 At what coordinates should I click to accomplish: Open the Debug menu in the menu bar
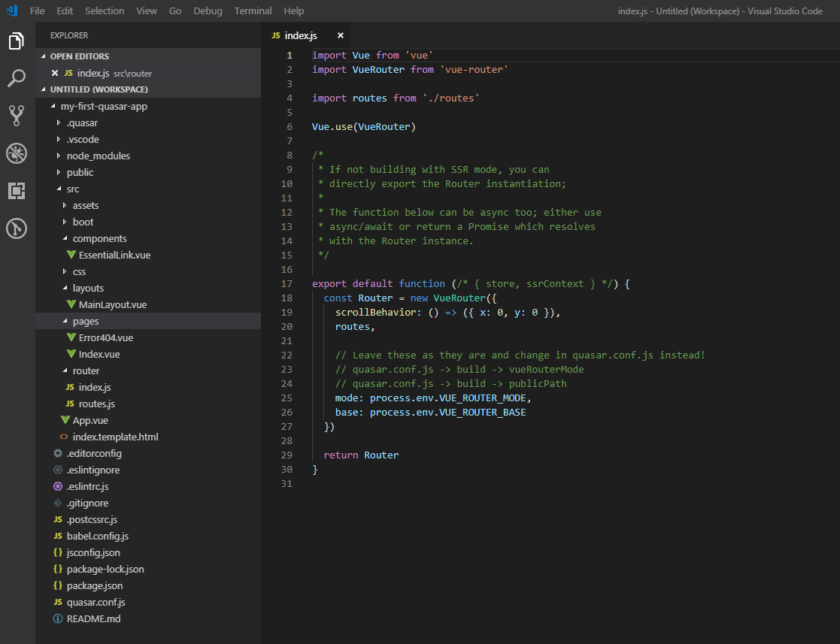click(208, 11)
